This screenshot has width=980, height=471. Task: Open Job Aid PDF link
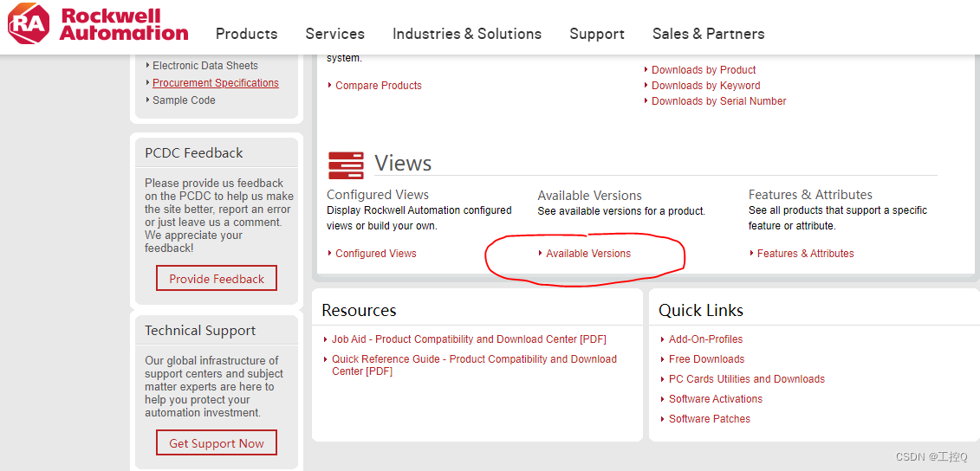point(469,339)
